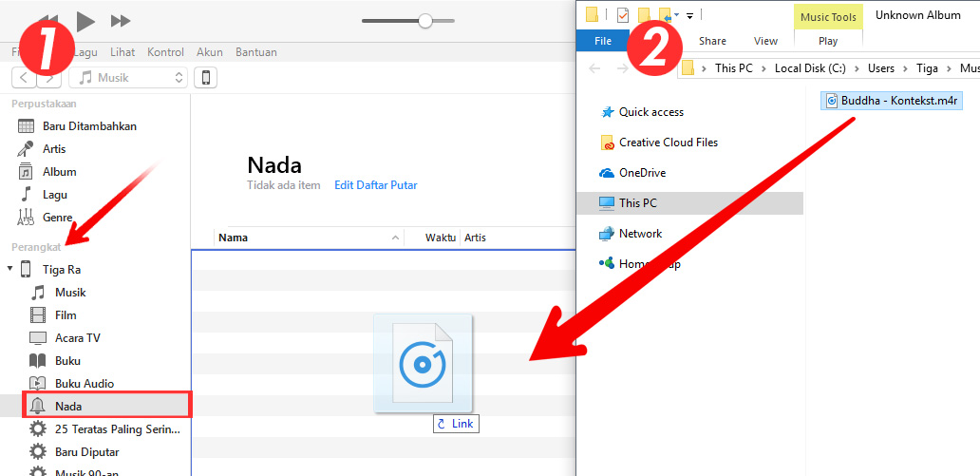Skip to next track in iTunes

(x=120, y=21)
